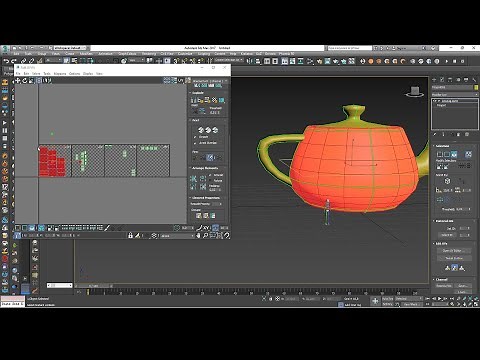
Task: Toggle the Detach checkbox in Peel rollout
Action: coord(195,137)
